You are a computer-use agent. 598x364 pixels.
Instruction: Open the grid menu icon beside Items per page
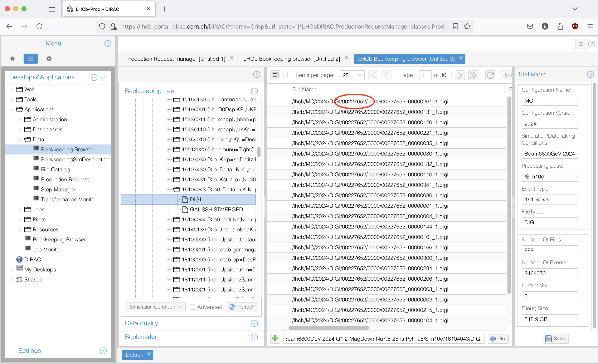pyautogui.click(x=275, y=75)
